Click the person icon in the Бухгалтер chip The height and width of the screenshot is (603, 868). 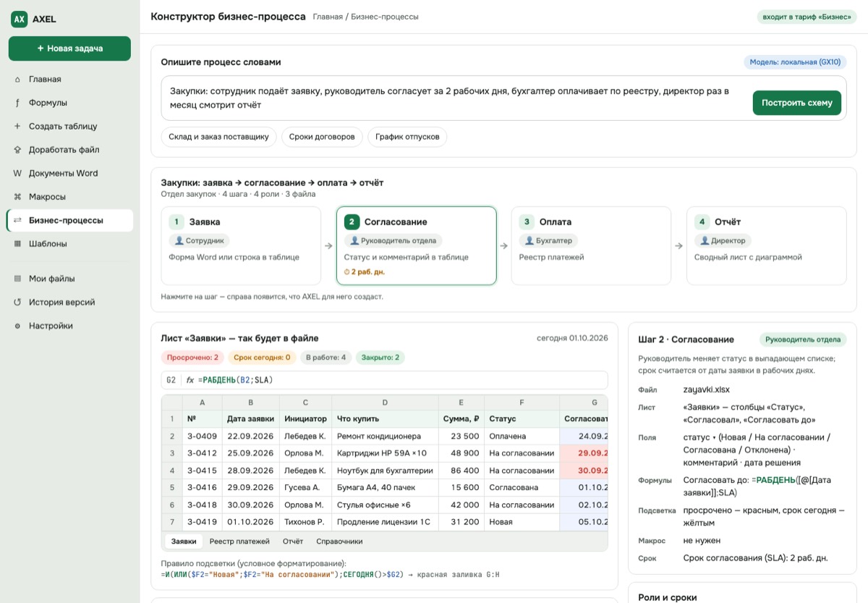(529, 240)
